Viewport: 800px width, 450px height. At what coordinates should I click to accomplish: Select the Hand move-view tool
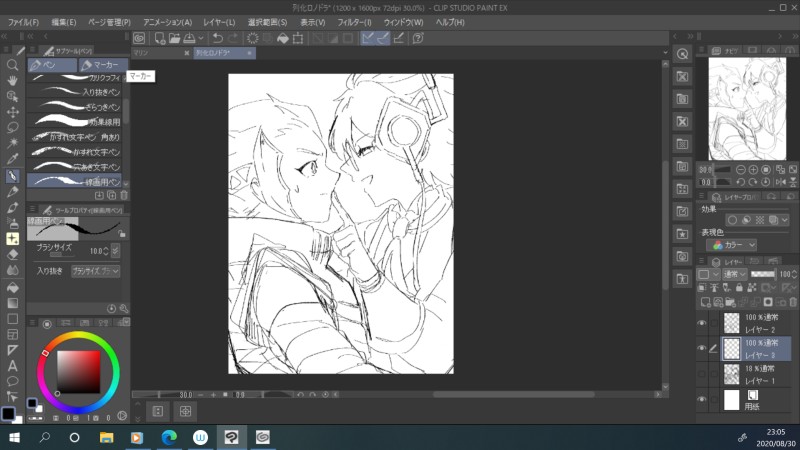12,81
